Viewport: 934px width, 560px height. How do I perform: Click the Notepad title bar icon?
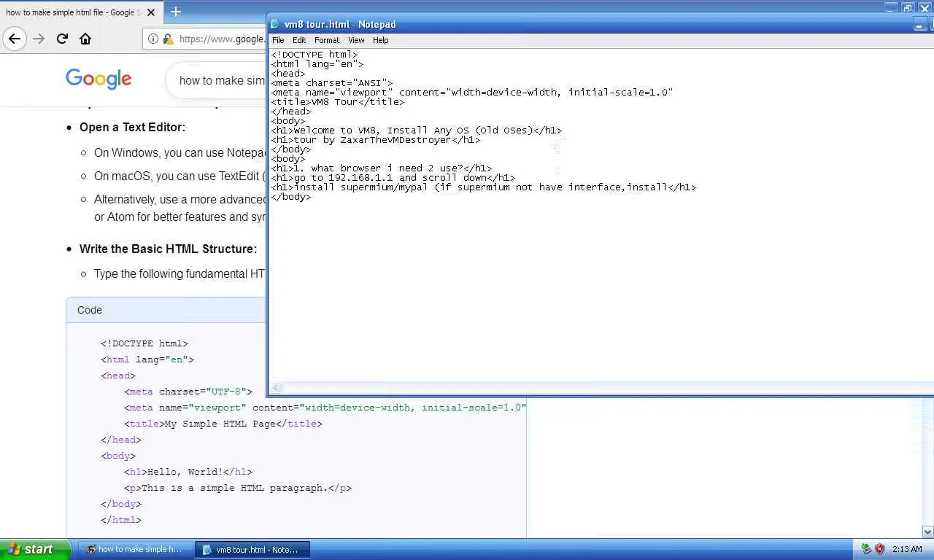(275, 24)
